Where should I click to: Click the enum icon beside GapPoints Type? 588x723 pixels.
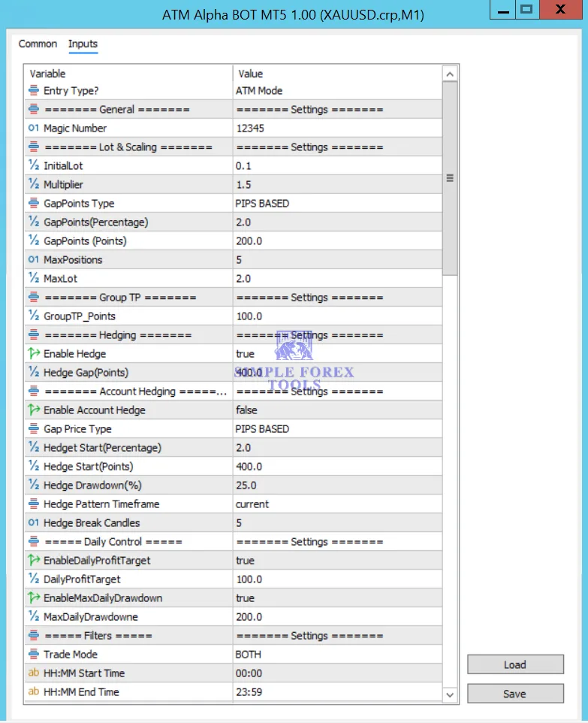pyautogui.click(x=34, y=203)
